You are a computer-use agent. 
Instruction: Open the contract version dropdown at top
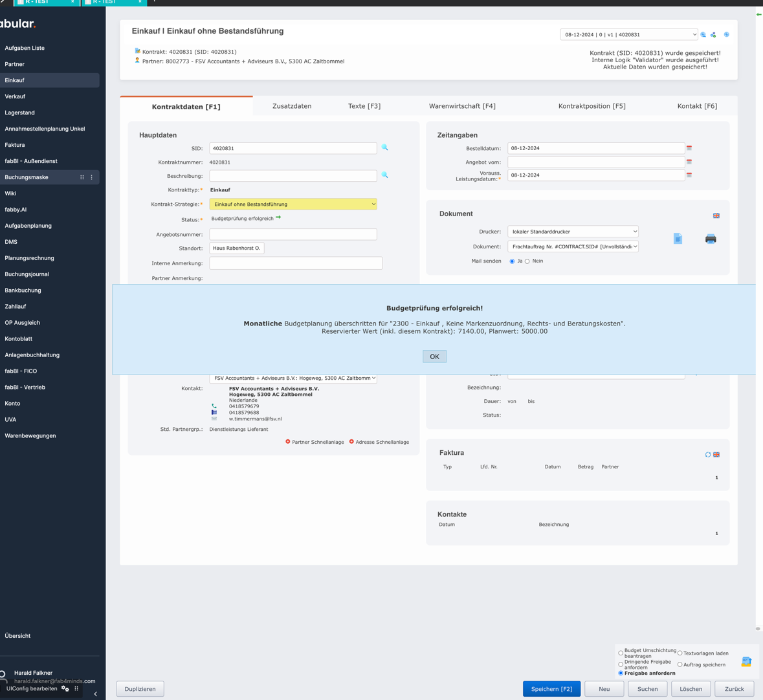point(628,35)
